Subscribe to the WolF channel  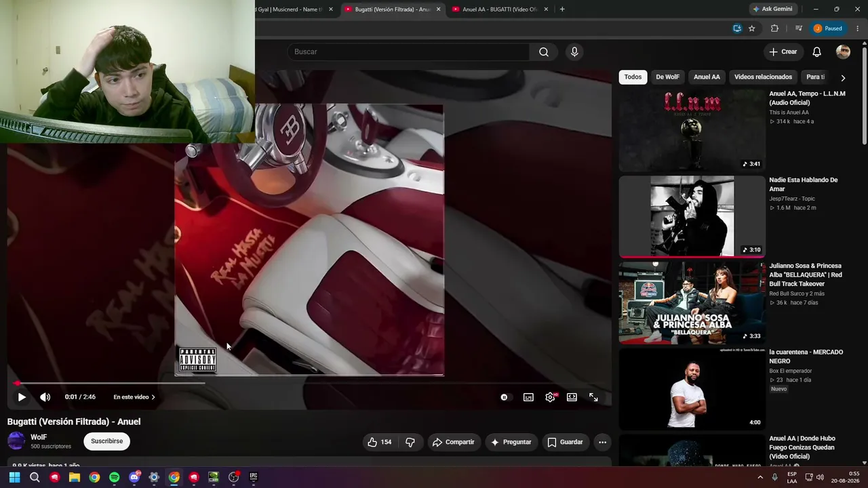tap(107, 441)
